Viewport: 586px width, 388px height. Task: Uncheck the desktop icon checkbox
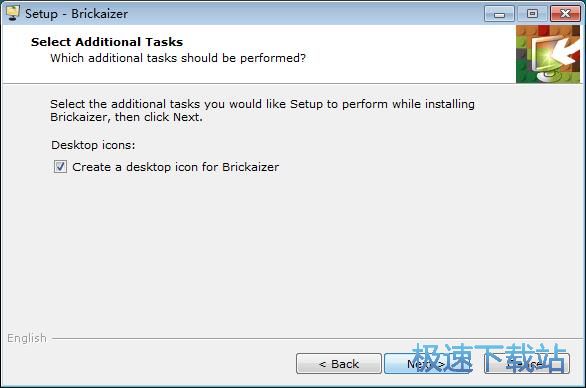coord(60,167)
